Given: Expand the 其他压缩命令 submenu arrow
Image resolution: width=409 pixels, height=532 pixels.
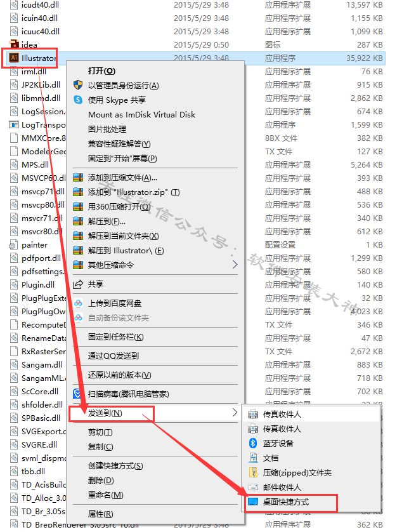Looking at the screenshot, I should (x=235, y=265).
